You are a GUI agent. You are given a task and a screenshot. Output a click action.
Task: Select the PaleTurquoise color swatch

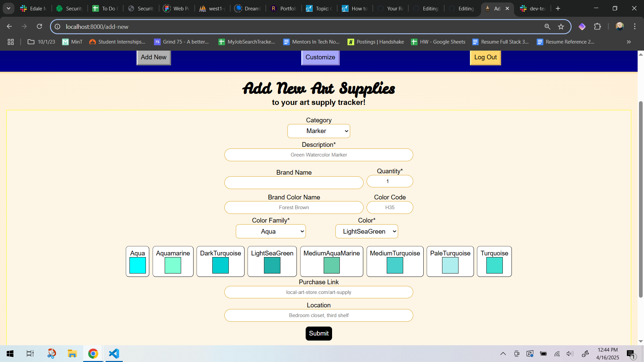click(450, 265)
